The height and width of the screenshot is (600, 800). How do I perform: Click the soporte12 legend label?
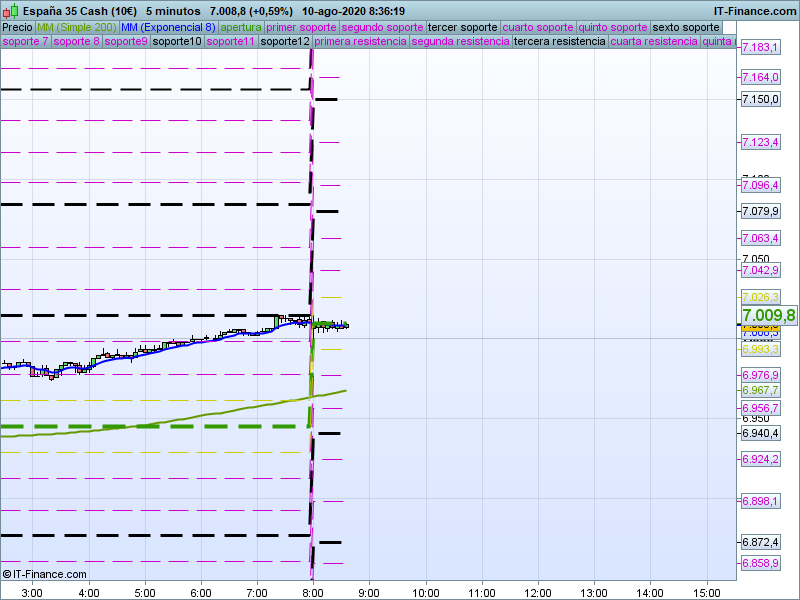coord(284,42)
